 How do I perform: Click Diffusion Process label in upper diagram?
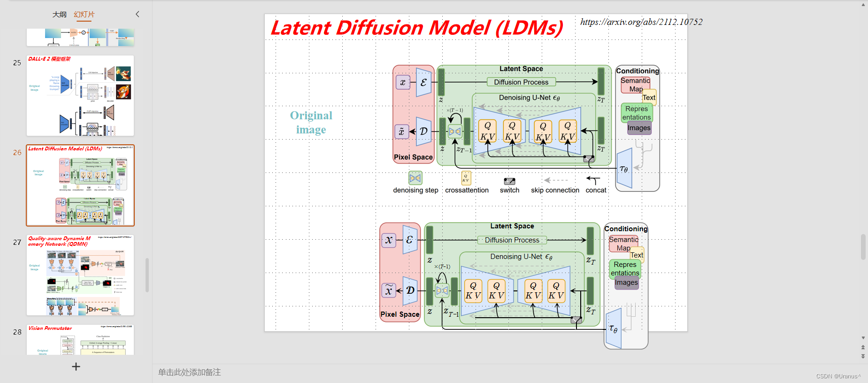521,82
